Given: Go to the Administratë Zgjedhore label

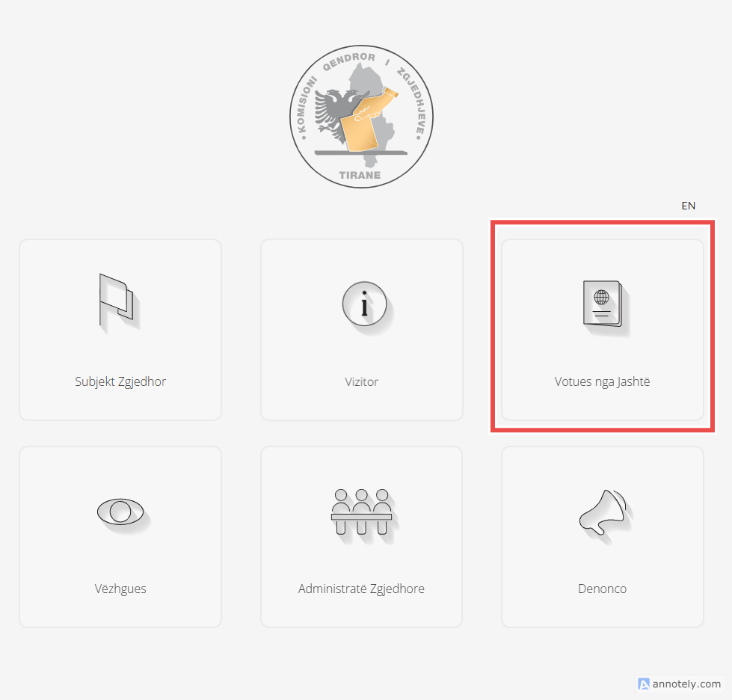Looking at the screenshot, I should (362, 589).
